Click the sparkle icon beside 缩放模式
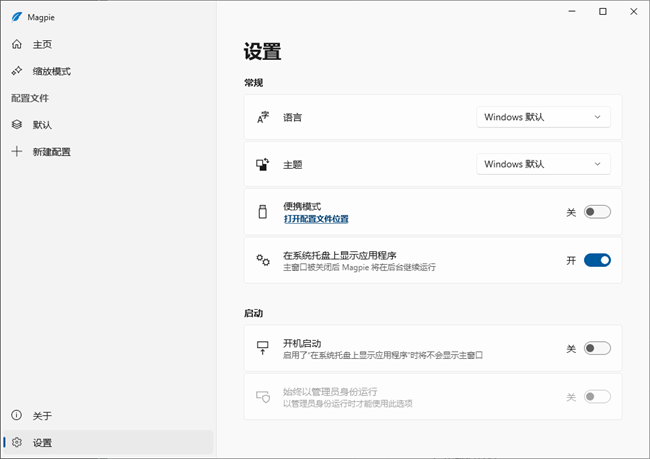Screen dimensions: 650x459 16,71
